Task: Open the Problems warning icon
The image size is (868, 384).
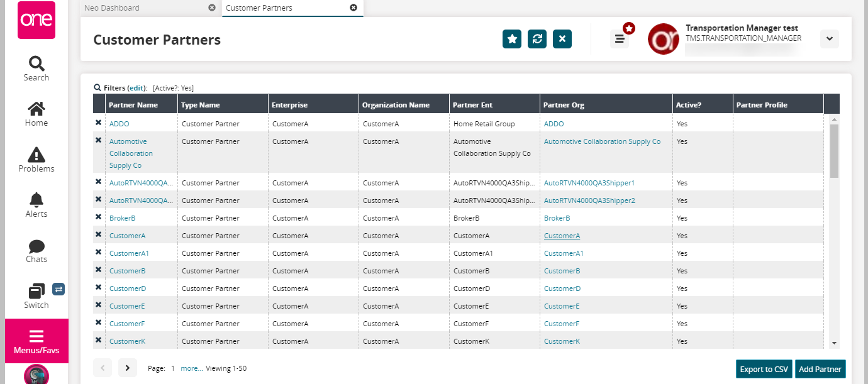Action: pyautogui.click(x=36, y=155)
